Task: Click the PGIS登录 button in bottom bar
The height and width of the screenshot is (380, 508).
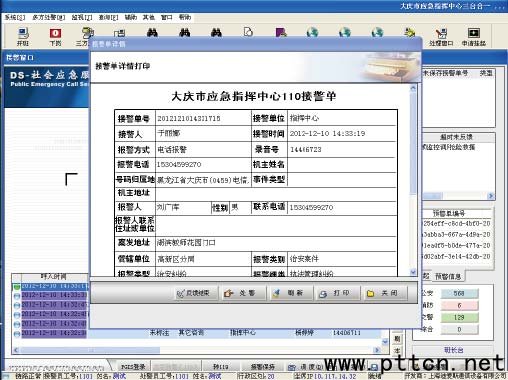Action: 133,367
